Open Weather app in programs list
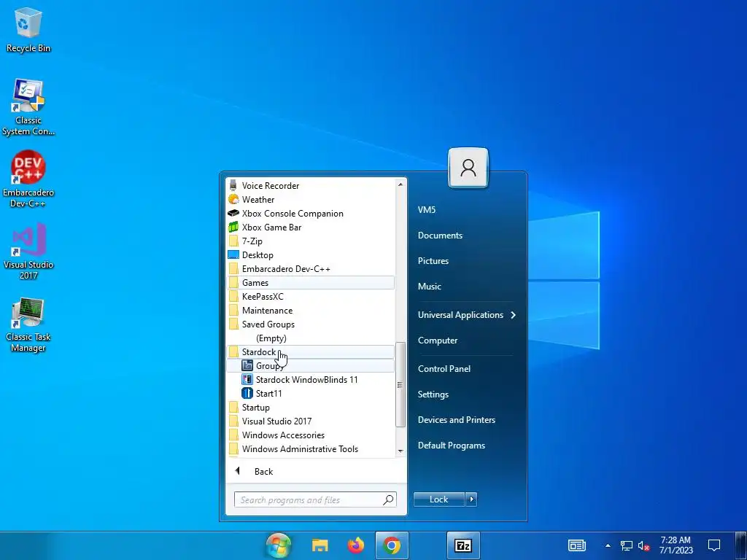 [x=311, y=200]
